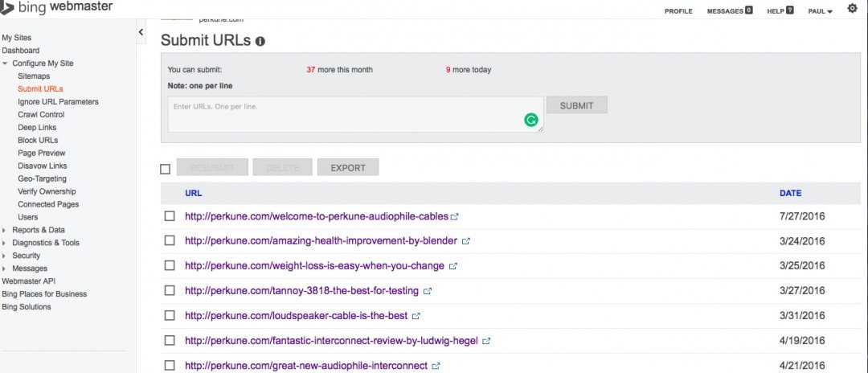Open Disavow Links

tap(42, 166)
